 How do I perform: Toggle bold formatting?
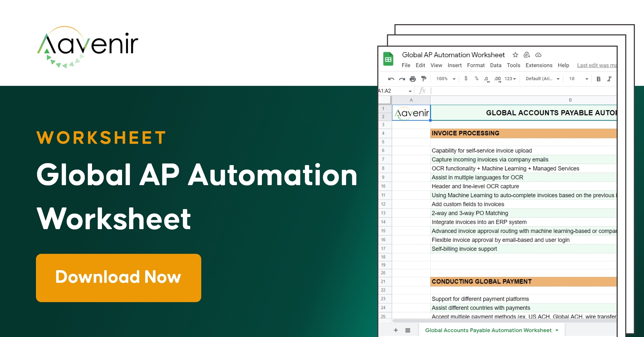tap(598, 79)
